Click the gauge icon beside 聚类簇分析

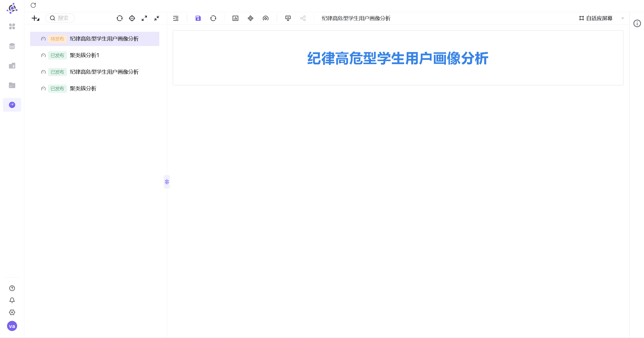pos(43,89)
